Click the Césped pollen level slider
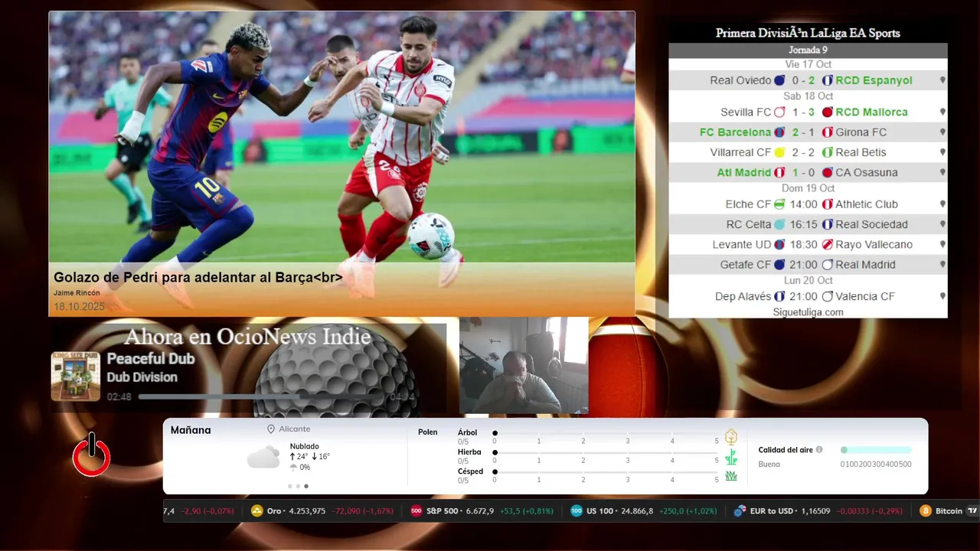Viewport: 980px width, 551px height. tap(606, 472)
